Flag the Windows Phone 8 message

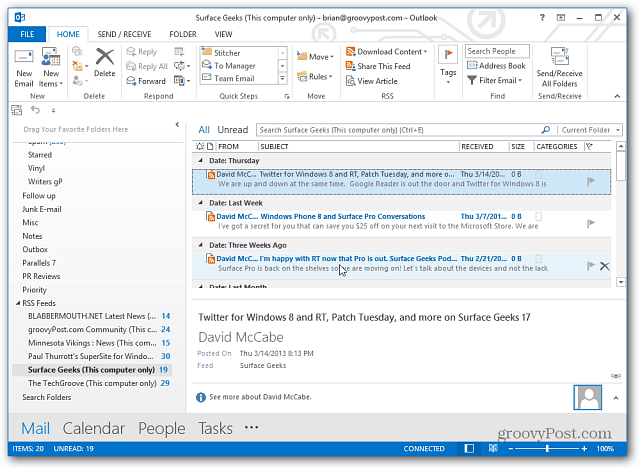point(591,223)
